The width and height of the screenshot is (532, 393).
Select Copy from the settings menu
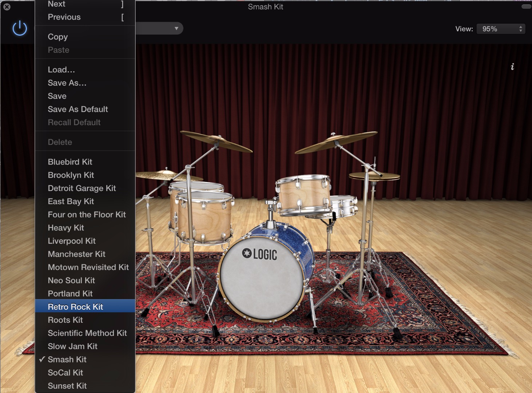[85, 37]
